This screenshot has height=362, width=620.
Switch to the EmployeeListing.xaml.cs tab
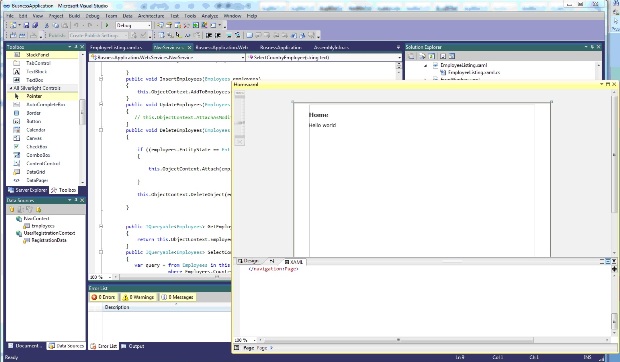[116, 47]
